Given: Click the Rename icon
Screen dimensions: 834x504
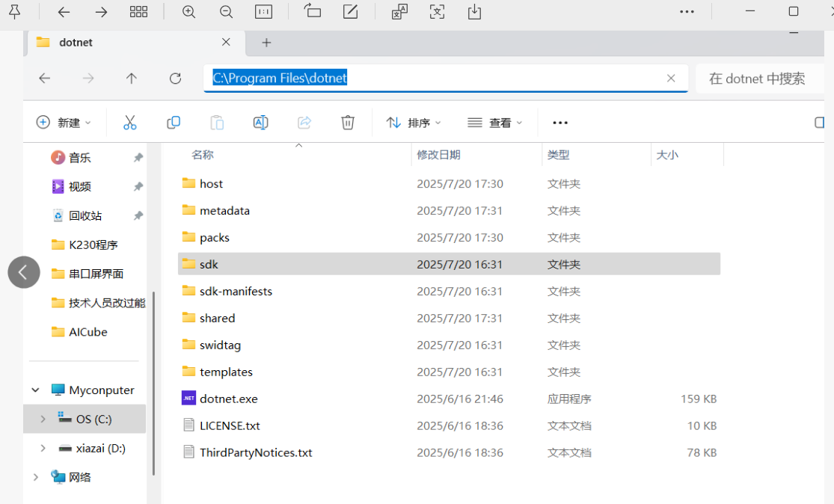Looking at the screenshot, I should coord(260,123).
